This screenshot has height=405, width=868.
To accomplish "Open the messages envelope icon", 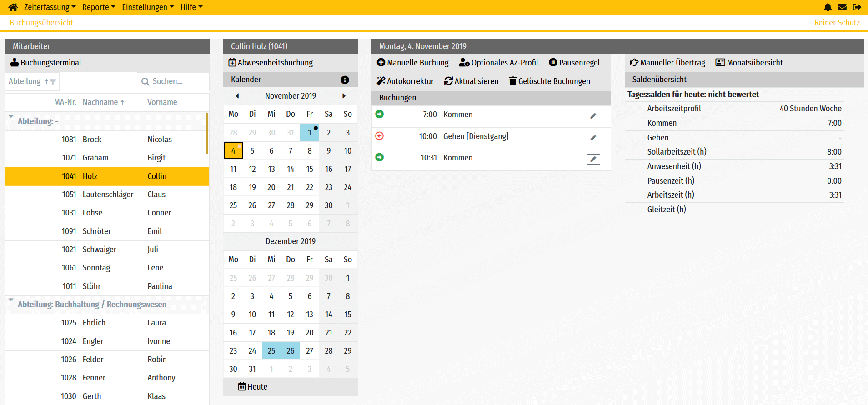I will pyautogui.click(x=842, y=7).
